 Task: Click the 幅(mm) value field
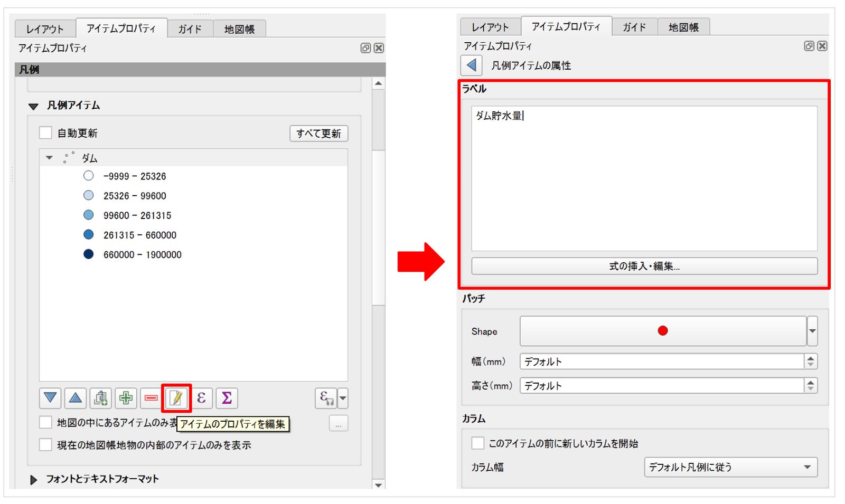pos(662,362)
